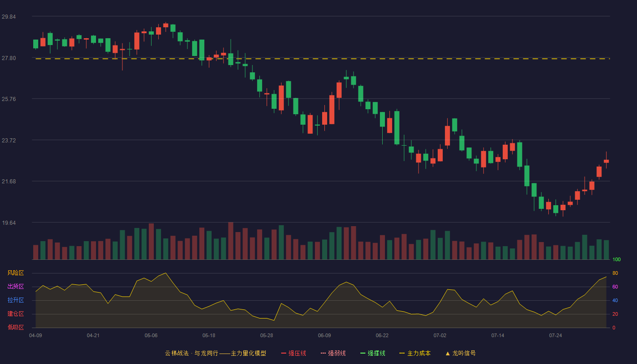This screenshot has width=637, height=364.
Task: Click the 25.76 price axis label
Action: pos(9,99)
